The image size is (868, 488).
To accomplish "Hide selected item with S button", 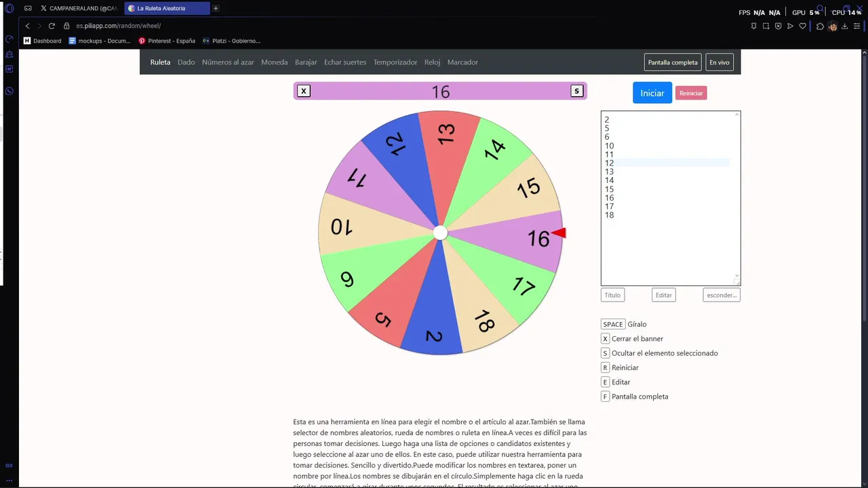I will 577,91.
